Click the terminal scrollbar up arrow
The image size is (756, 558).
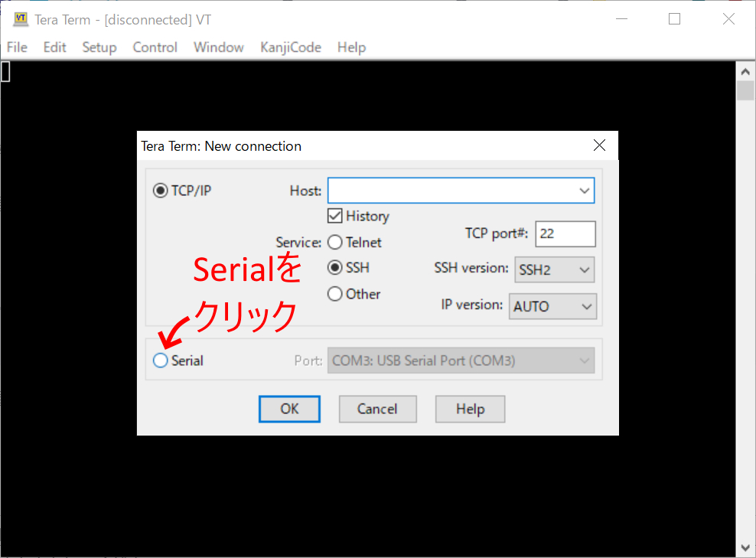[x=745, y=71]
